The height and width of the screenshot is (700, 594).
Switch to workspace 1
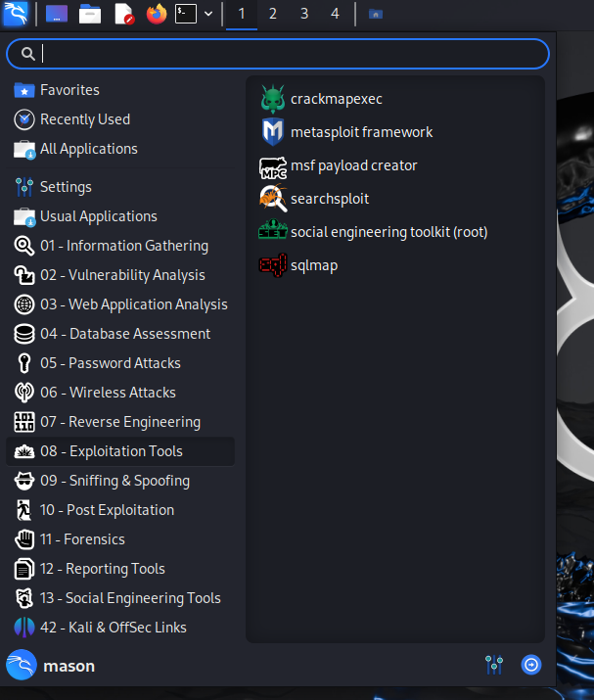242,14
